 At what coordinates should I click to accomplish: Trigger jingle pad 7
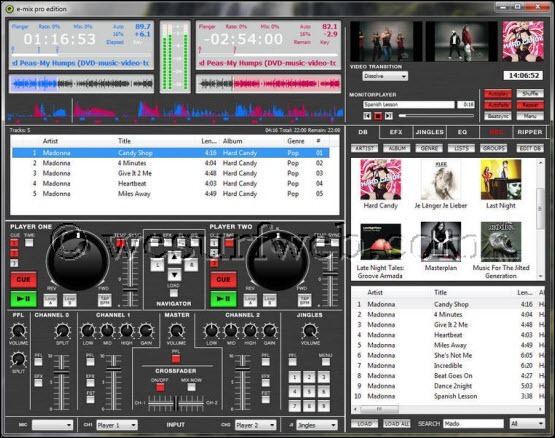pyautogui.click(x=294, y=406)
